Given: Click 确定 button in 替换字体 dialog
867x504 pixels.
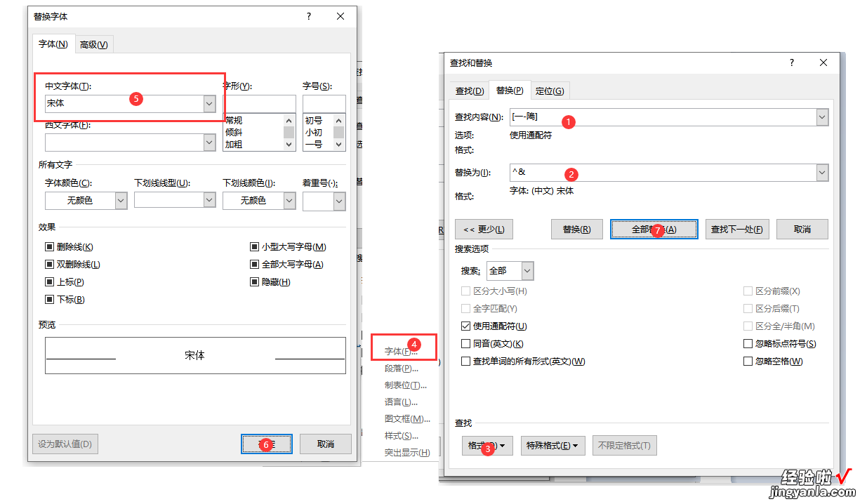Looking at the screenshot, I should click(267, 444).
